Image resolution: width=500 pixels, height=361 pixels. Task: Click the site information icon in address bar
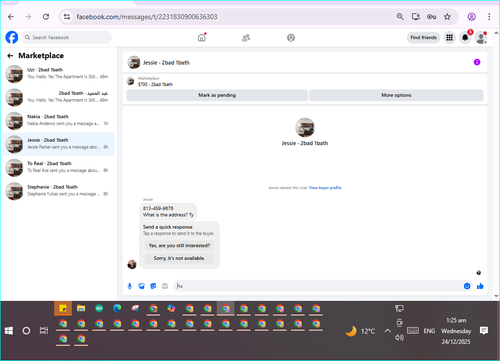[67, 17]
